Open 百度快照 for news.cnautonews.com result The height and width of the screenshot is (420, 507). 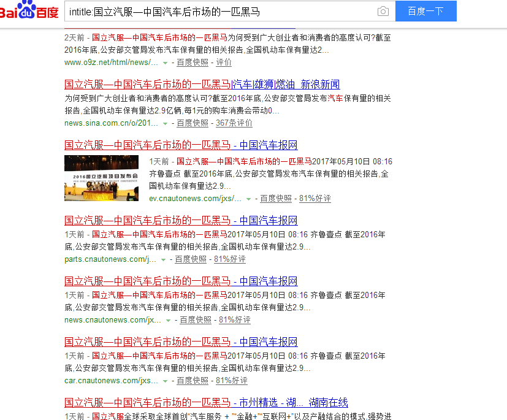(x=196, y=320)
